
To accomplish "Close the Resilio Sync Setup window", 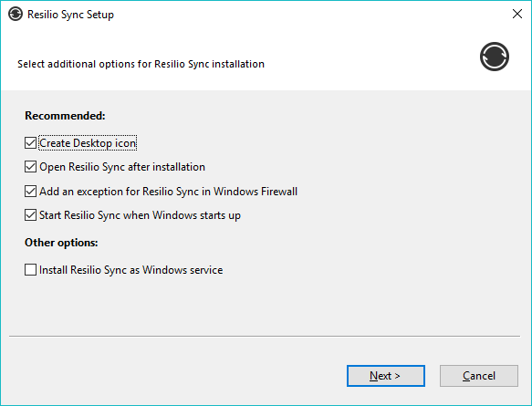I will click(517, 14).
